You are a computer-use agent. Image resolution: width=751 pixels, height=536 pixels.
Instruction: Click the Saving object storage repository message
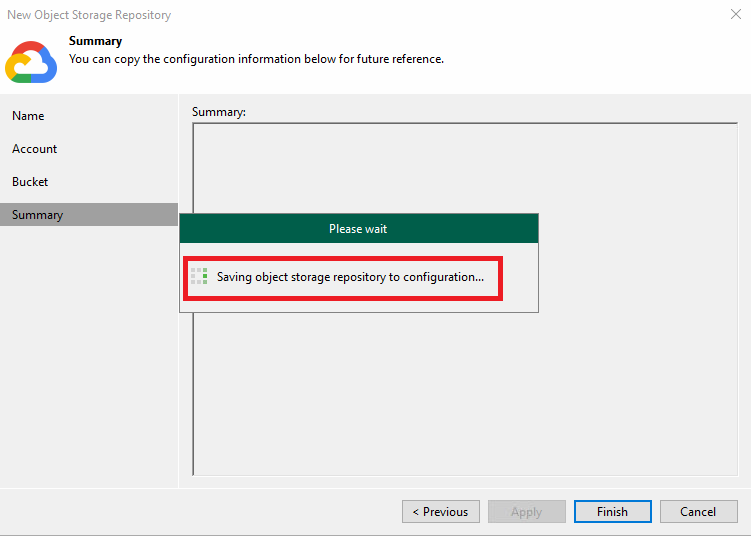[x=350, y=277]
